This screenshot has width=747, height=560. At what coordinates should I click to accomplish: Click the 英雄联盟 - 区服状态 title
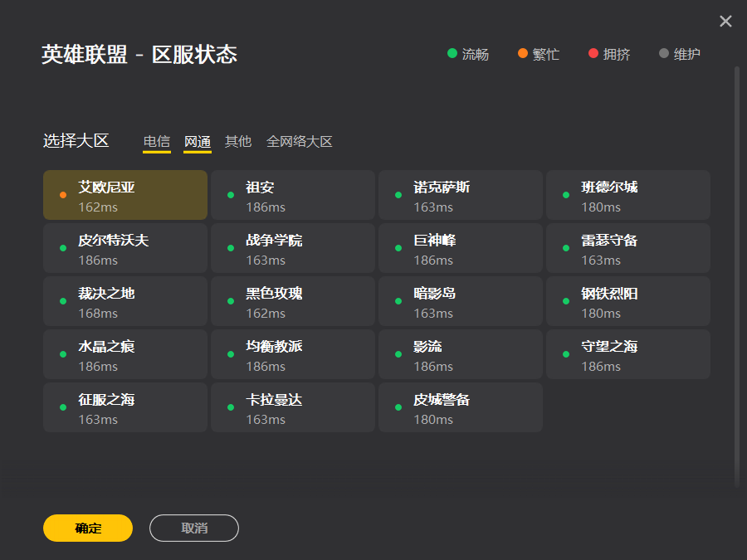click(x=139, y=54)
